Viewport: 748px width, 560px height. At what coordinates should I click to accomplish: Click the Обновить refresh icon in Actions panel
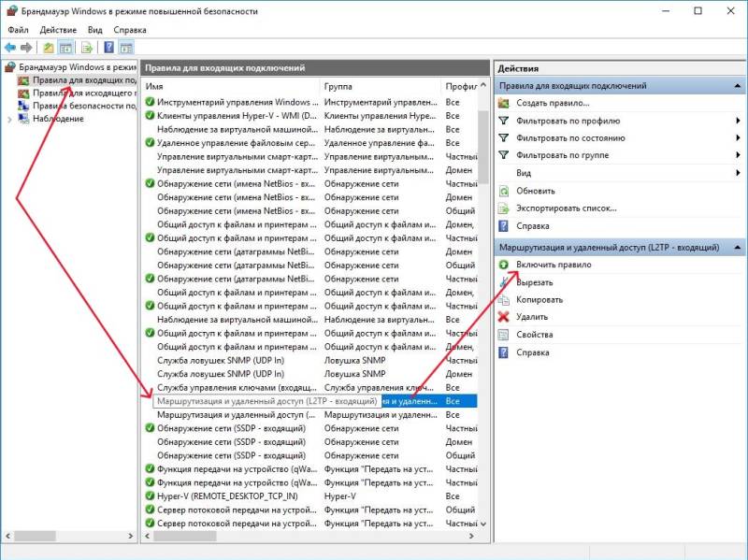point(502,191)
